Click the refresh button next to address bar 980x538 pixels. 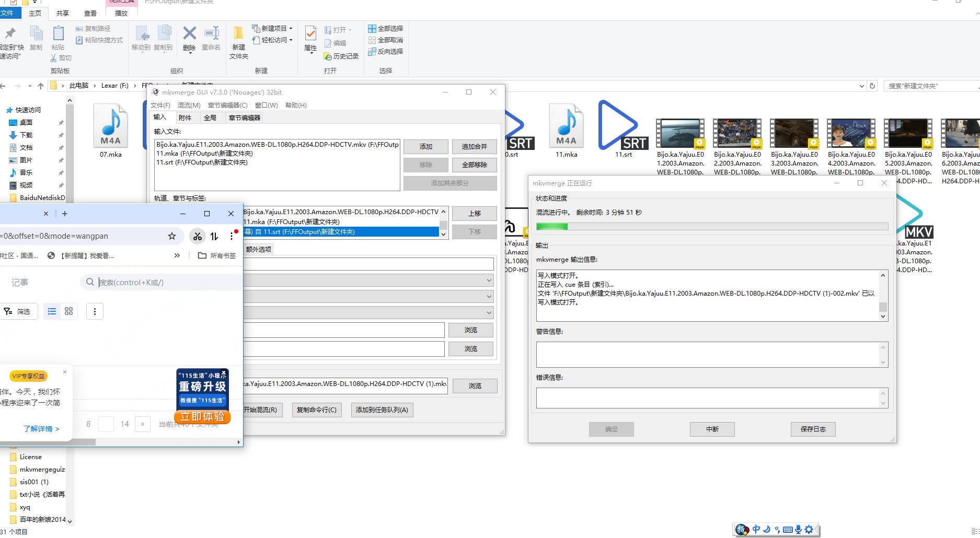click(872, 86)
